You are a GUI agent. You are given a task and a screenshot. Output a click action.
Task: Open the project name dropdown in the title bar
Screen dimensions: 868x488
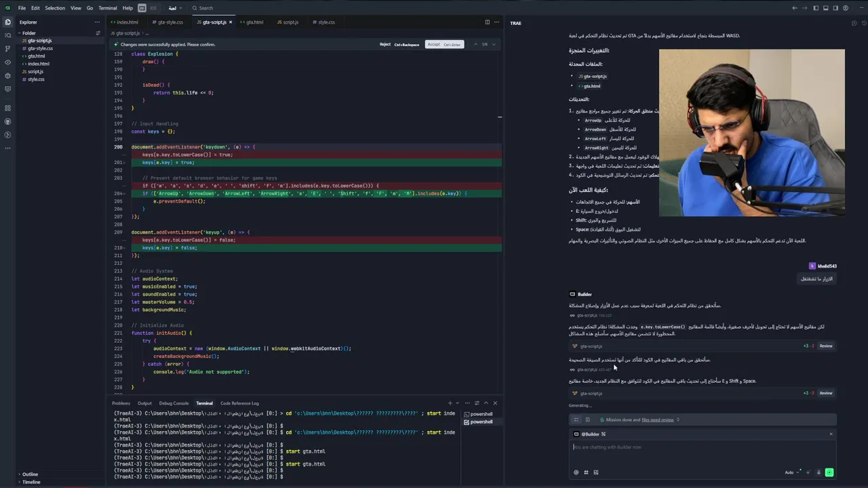coord(175,8)
